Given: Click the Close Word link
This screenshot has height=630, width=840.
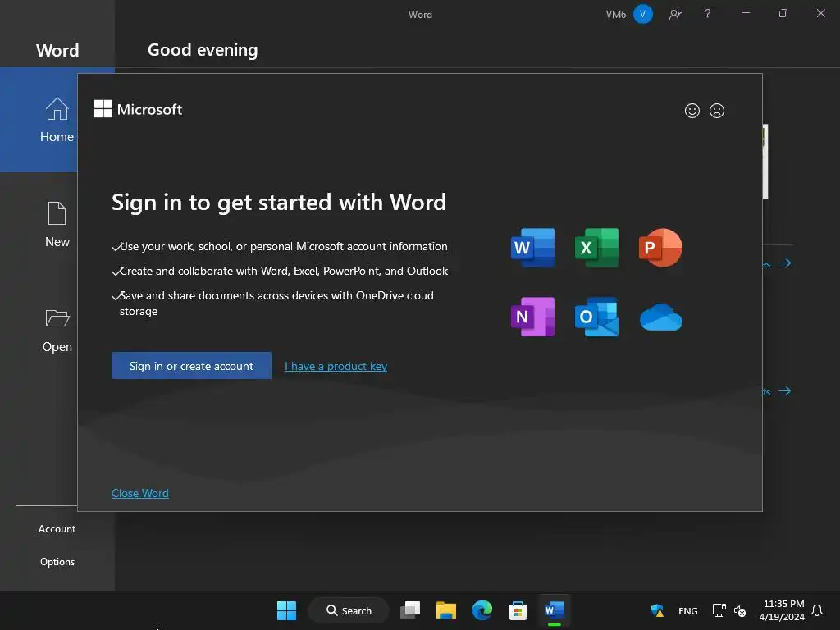Looking at the screenshot, I should pyautogui.click(x=139, y=493).
